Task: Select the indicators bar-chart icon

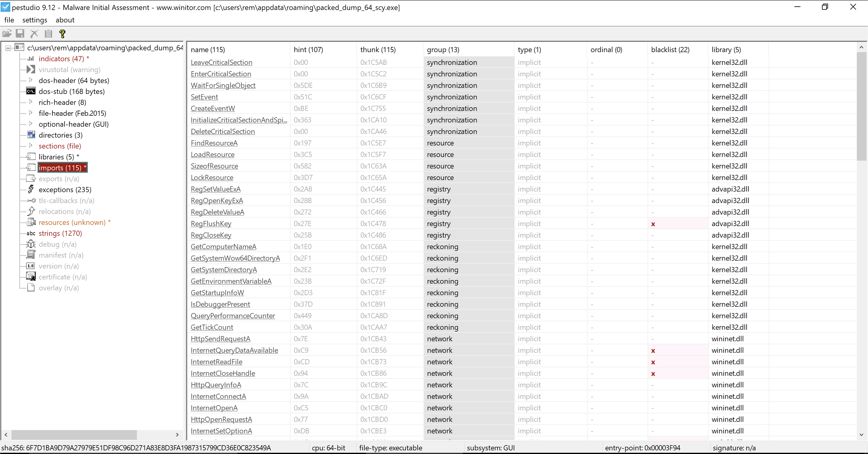Action: click(31, 58)
